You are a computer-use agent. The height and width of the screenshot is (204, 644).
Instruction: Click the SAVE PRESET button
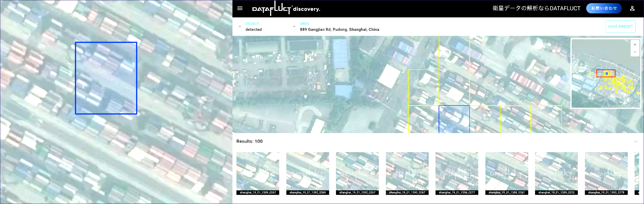tap(620, 26)
